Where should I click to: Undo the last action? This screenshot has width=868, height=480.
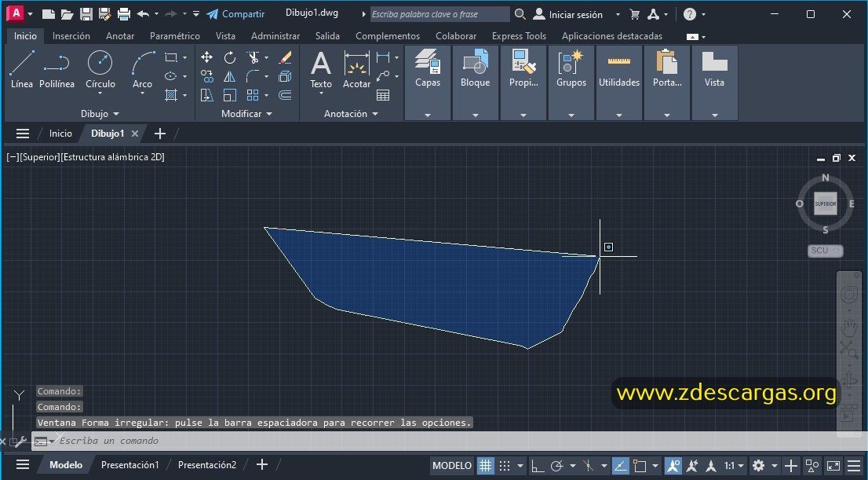tap(144, 14)
